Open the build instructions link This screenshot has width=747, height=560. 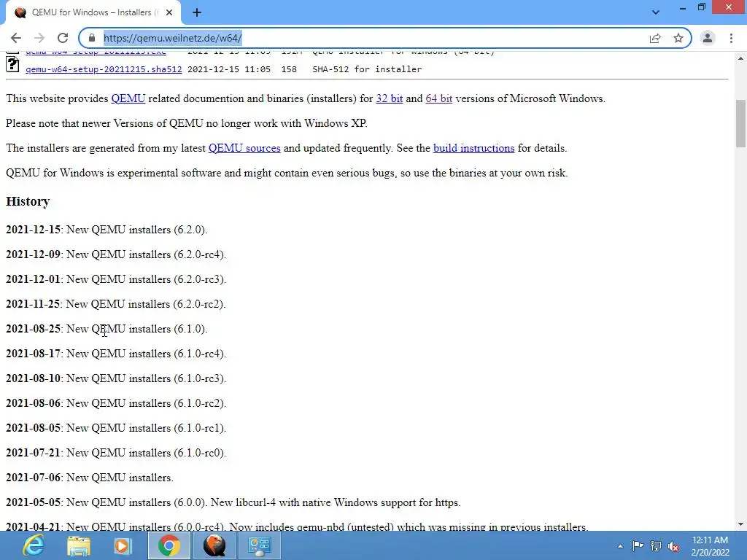473,148
